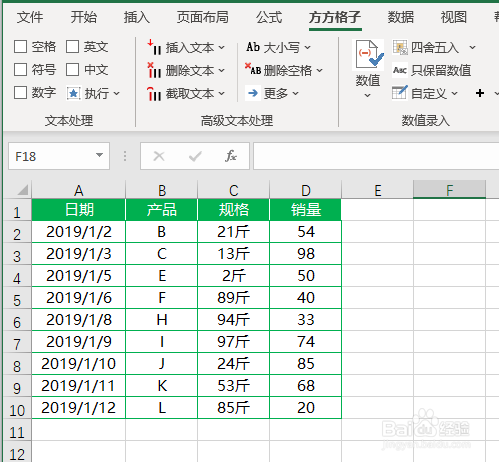Click the 插入文本 icon
499x462 pixels.
(x=154, y=47)
